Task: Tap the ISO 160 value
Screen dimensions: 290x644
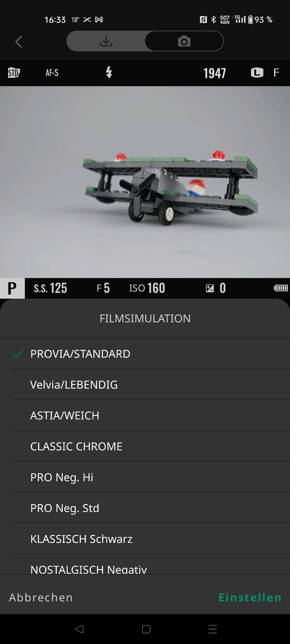Action: [147, 288]
